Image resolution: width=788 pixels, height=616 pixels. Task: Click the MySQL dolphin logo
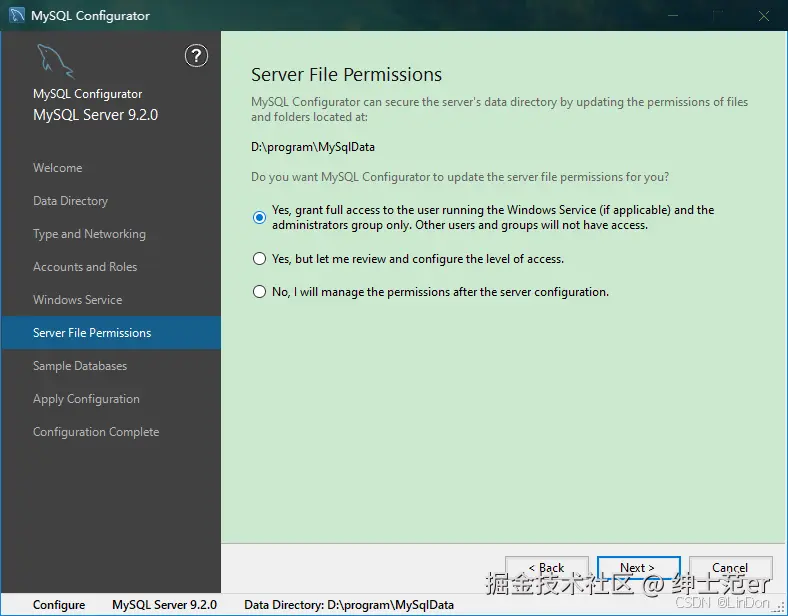pyautogui.click(x=56, y=61)
